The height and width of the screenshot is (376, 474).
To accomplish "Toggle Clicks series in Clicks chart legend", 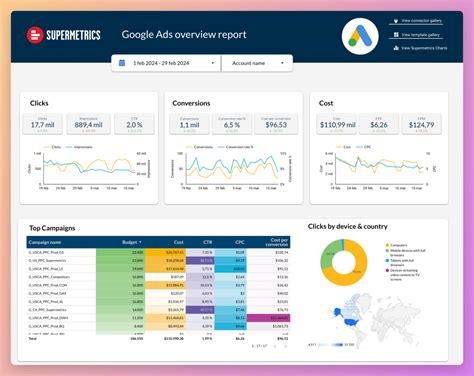I will tap(52, 147).
